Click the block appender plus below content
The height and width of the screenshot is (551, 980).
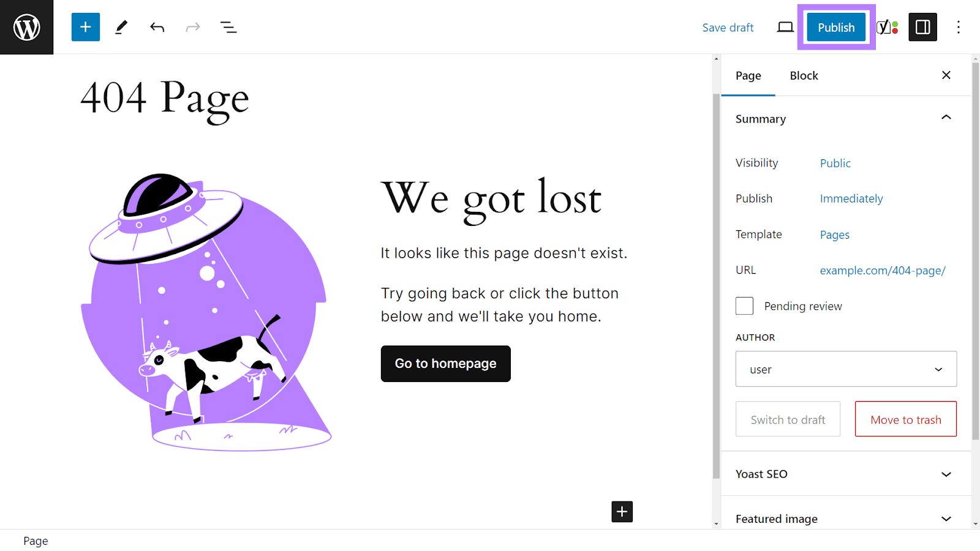622,512
